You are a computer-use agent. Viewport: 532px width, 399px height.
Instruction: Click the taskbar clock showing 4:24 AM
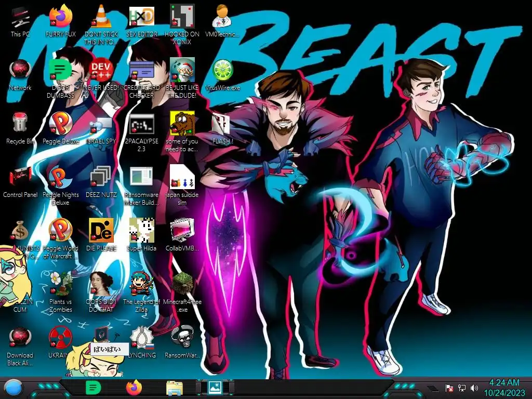click(x=504, y=388)
